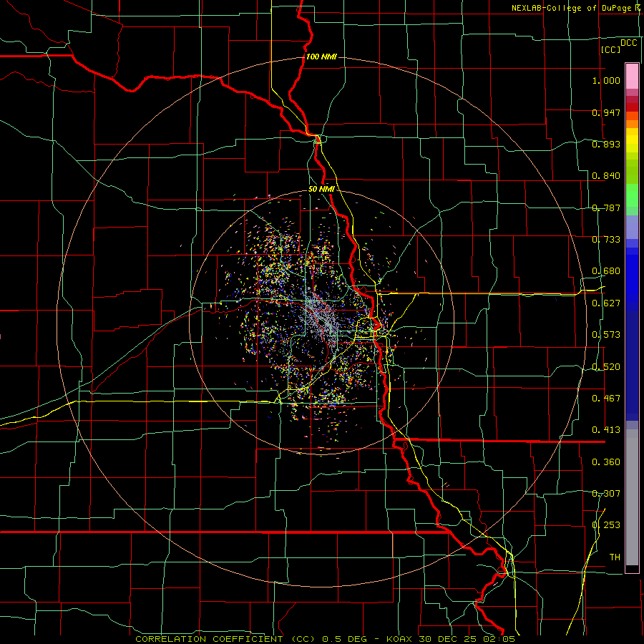Screen dimensions: 644x644
Task: Click the 1.000 scale value
Action: click(606, 80)
